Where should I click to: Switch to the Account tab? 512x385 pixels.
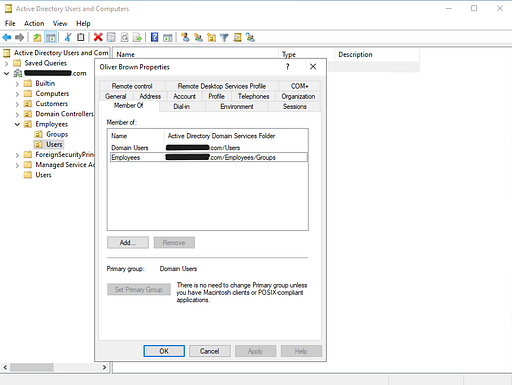[x=184, y=96]
